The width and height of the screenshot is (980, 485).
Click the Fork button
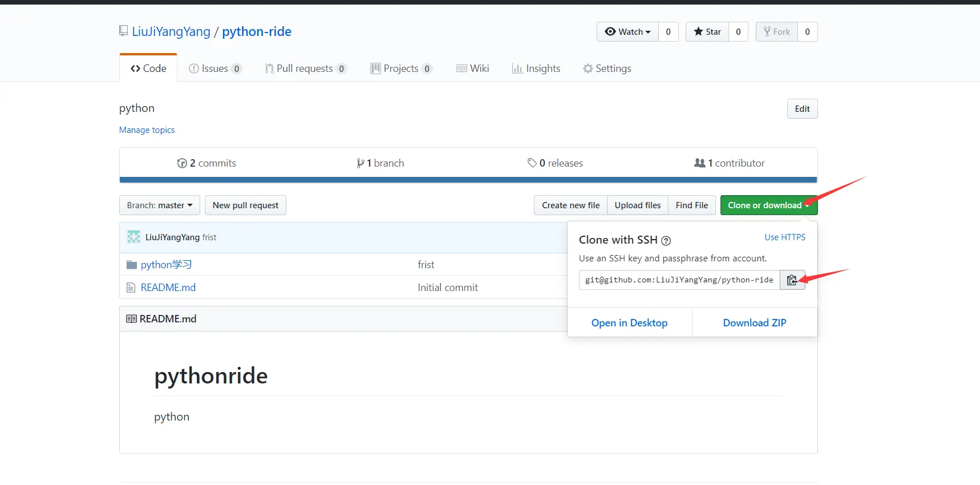pyautogui.click(x=777, y=32)
